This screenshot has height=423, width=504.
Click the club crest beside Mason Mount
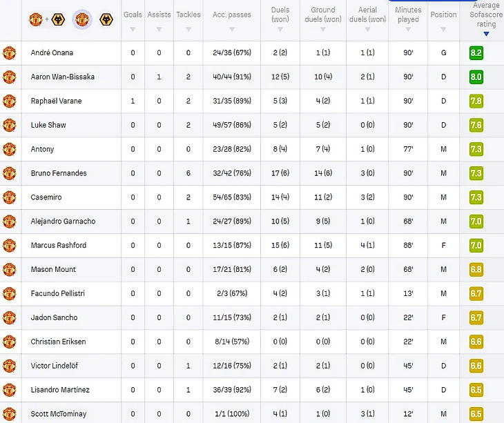[x=9, y=270]
